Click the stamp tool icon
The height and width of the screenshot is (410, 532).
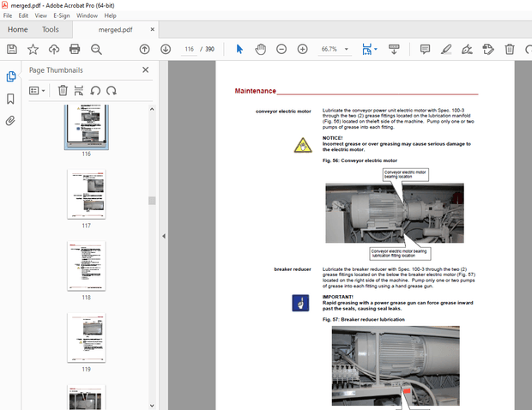(488, 49)
